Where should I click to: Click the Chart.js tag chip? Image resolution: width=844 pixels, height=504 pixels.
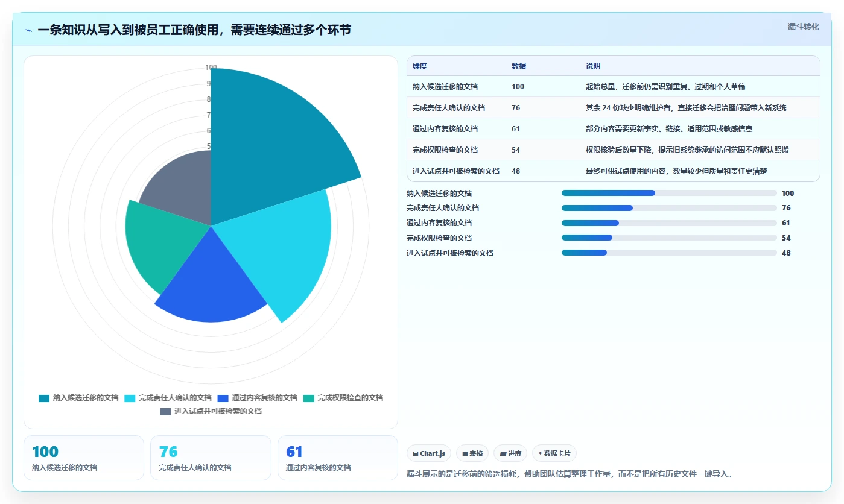429,453
